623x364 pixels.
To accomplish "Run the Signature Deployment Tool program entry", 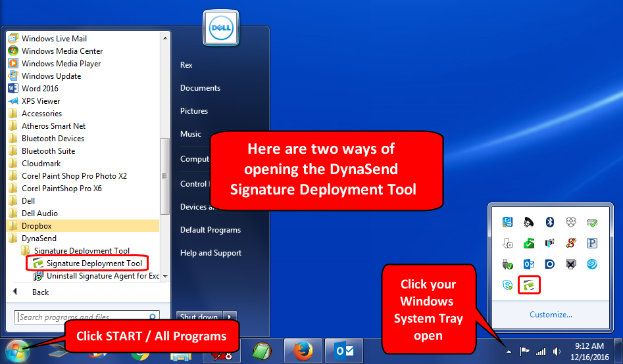I will [87, 263].
